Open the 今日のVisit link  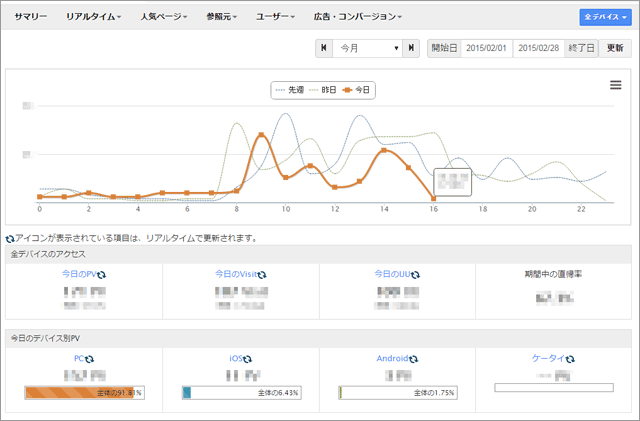pyautogui.click(x=236, y=274)
